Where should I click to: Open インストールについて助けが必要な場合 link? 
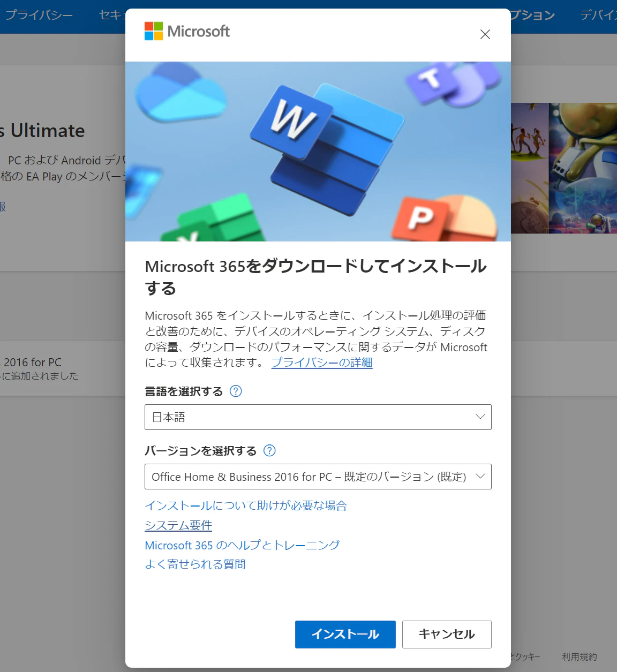pyautogui.click(x=246, y=505)
